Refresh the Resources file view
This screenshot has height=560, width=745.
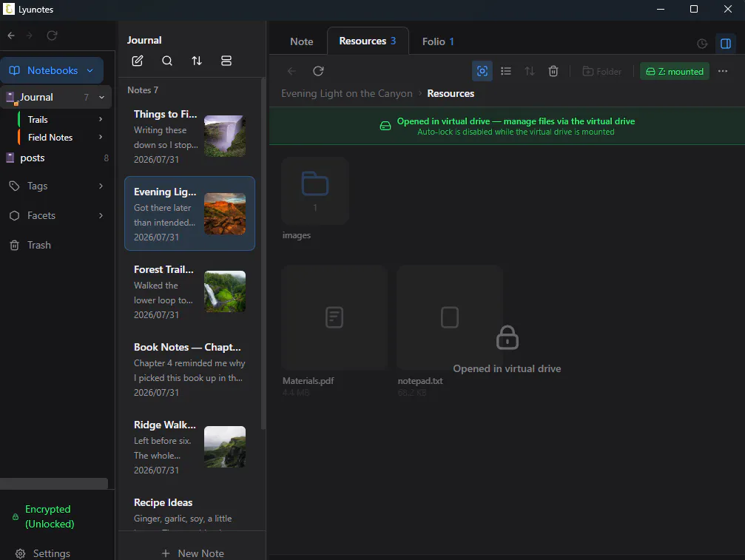coord(318,71)
